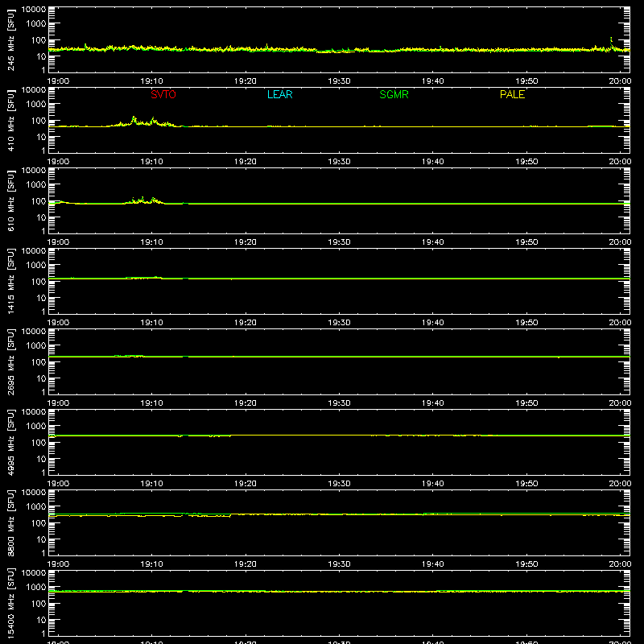Click the burst peaks in the 610 MHz plot

point(142,200)
